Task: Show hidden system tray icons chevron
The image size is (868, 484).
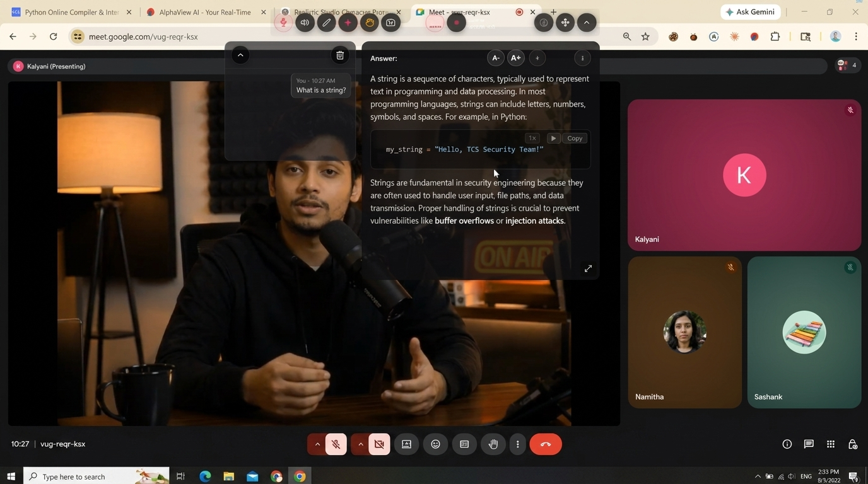Action: pyautogui.click(x=758, y=476)
